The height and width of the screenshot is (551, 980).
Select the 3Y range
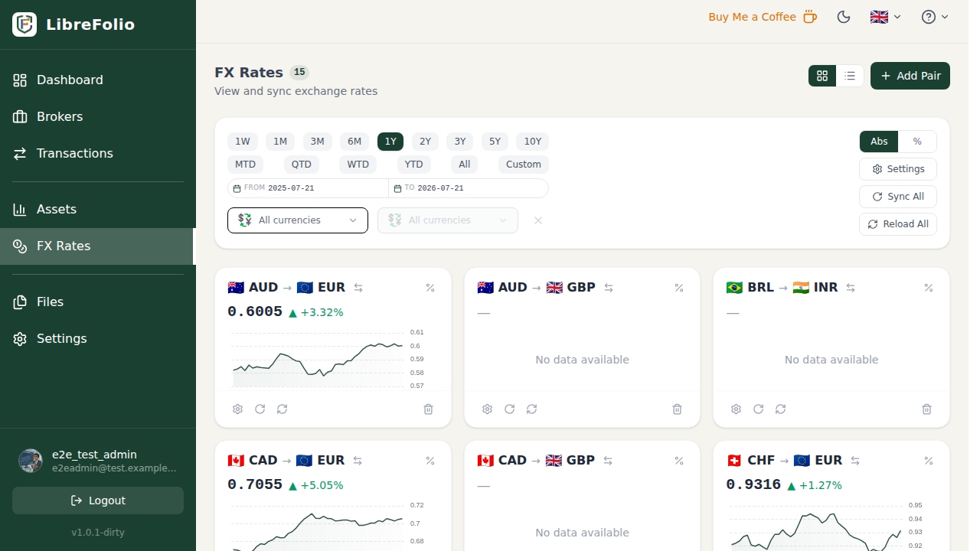[460, 142]
